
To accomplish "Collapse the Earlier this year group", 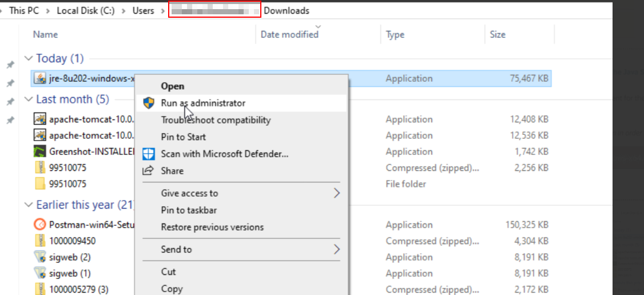I will click(29, 205).
